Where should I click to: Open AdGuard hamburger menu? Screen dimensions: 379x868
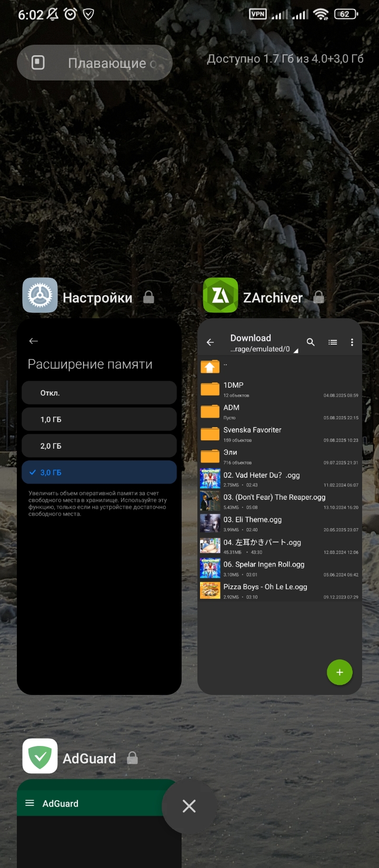pyautogui.click(x=30, y=803)
